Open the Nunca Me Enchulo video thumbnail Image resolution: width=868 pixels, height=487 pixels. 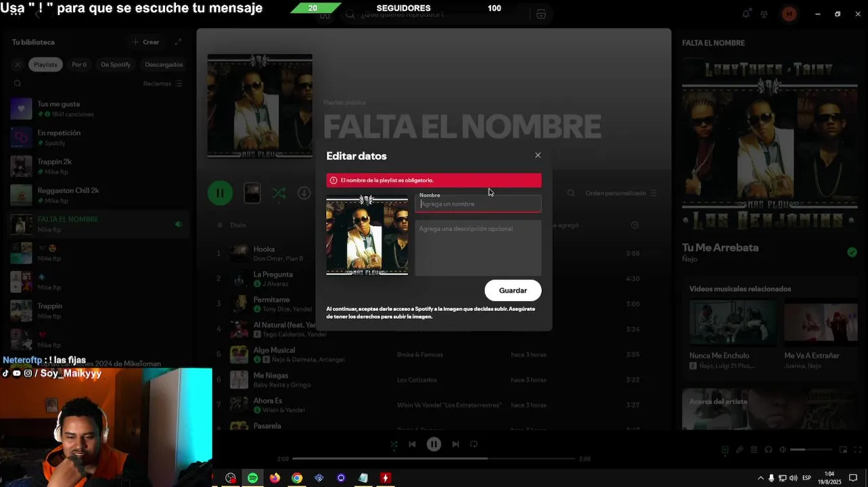click(733, 323)
